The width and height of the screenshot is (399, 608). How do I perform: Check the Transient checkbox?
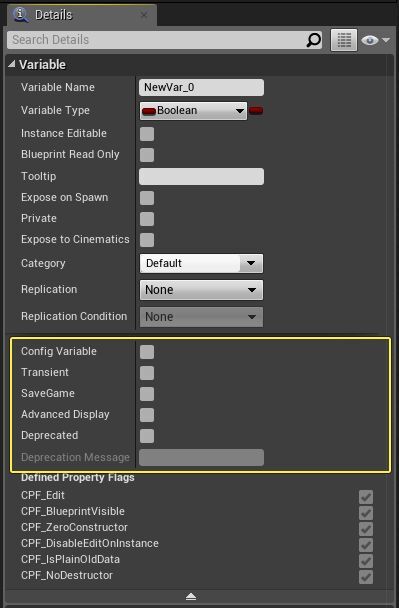(147, 373)
